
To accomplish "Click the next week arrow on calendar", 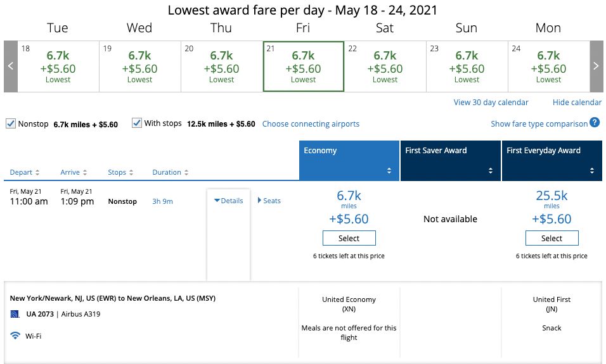I will coord(596,66).
